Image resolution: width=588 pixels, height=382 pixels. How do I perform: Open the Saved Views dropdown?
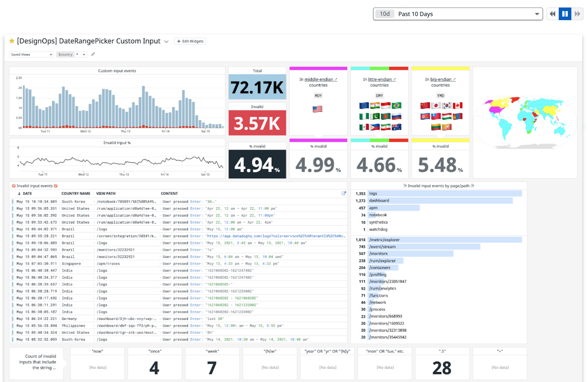pyautogui.click(x=31, y=54)
